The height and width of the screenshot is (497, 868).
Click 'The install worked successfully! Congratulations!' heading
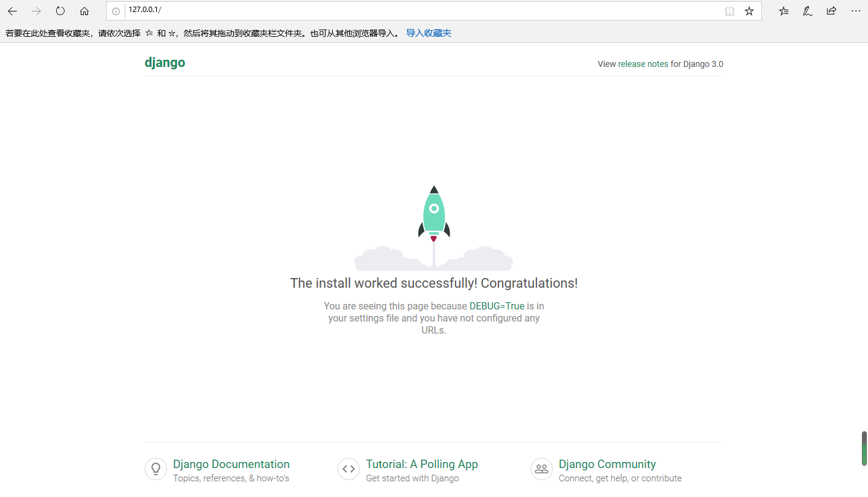point(434,283)
